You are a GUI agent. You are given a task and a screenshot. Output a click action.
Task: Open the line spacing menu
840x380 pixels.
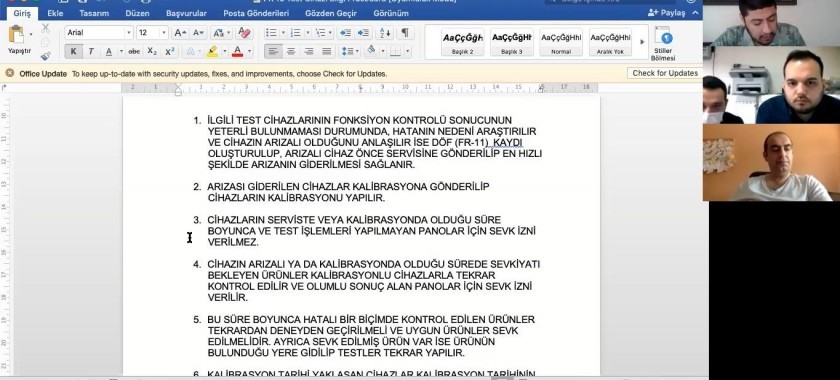coord(351,51)
